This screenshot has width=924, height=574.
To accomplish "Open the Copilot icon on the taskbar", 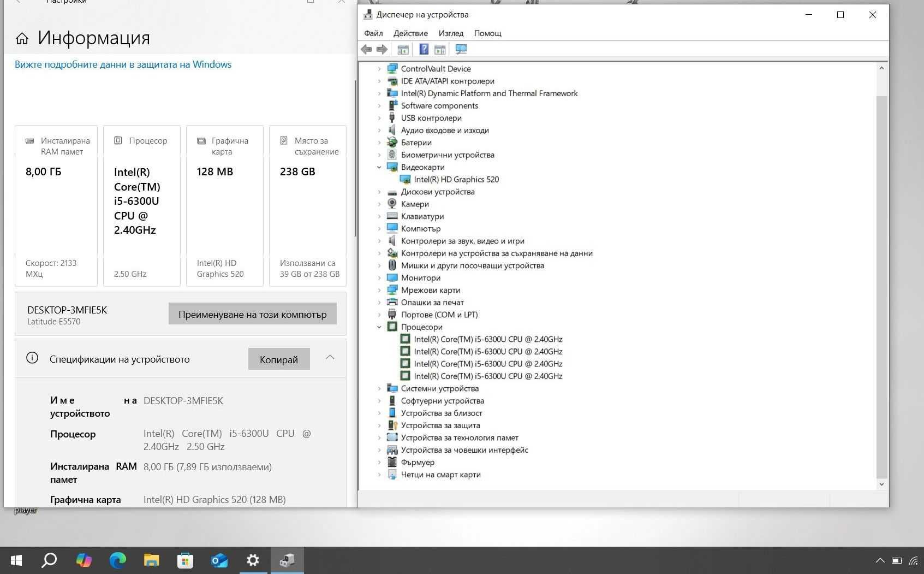I will 84,560.
